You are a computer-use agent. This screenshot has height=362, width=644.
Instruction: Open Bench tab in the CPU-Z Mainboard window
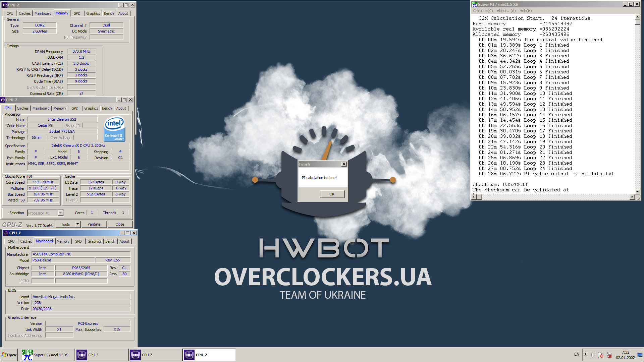(x=110, y=241)
